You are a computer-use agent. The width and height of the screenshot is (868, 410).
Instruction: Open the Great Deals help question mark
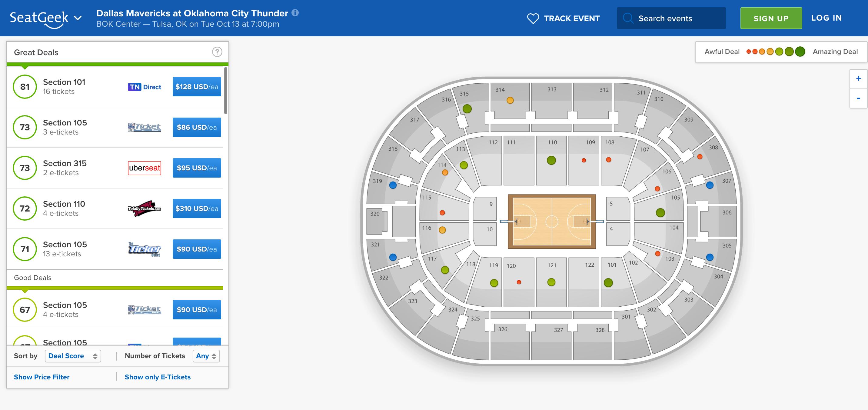coord(217,52)
